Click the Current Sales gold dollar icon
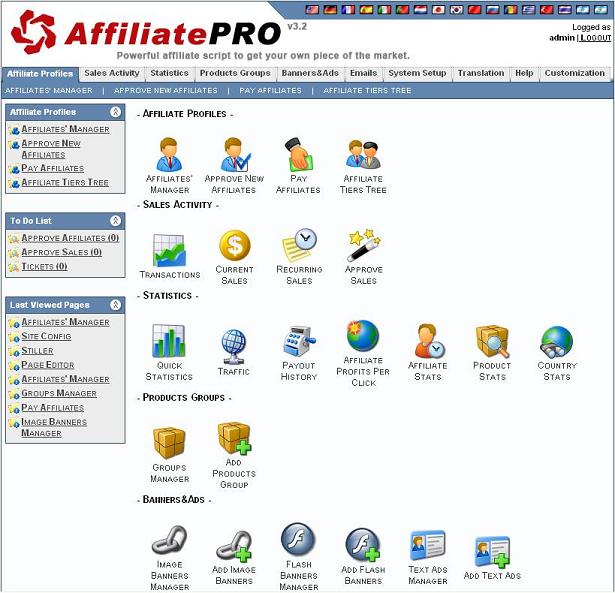The width and height of the screenshot is (615, 593). coord(234,245)
